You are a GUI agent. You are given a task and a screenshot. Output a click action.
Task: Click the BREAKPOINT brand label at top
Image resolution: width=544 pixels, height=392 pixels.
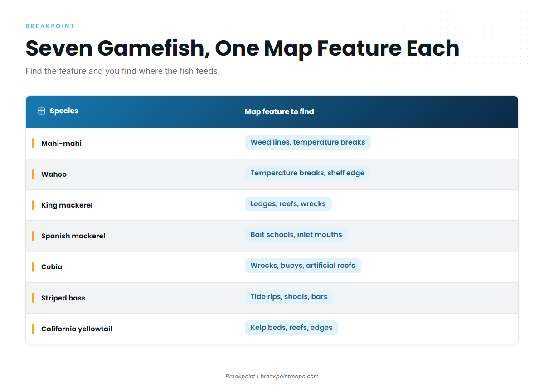point(50,26)
